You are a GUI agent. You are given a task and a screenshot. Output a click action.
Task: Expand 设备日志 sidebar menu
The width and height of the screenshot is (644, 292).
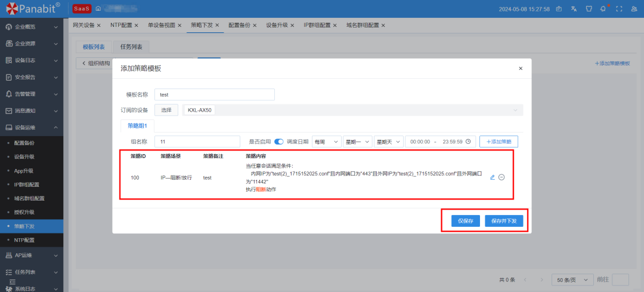pos(32,60)
